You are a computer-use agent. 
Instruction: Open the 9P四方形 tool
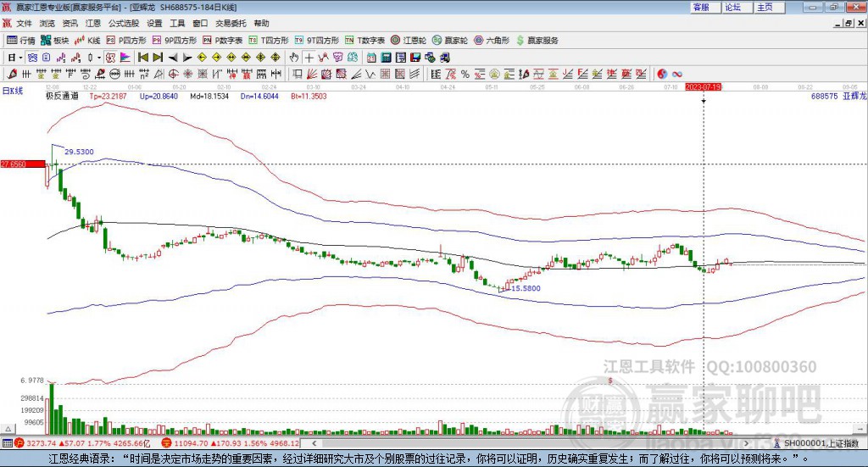(175, 41)
